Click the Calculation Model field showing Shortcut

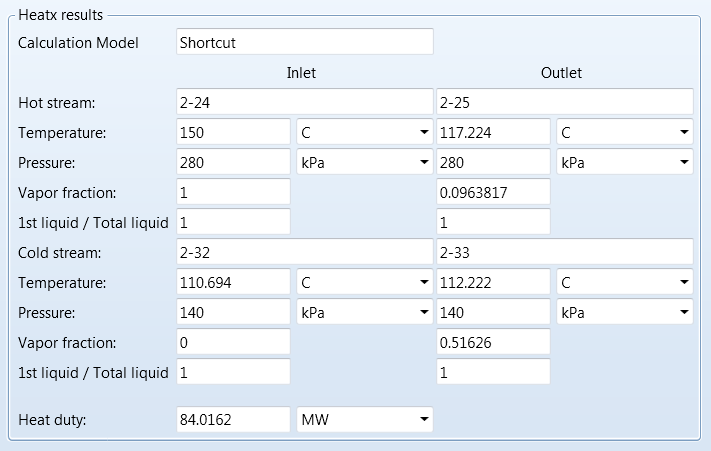click(x=304, y=42)
